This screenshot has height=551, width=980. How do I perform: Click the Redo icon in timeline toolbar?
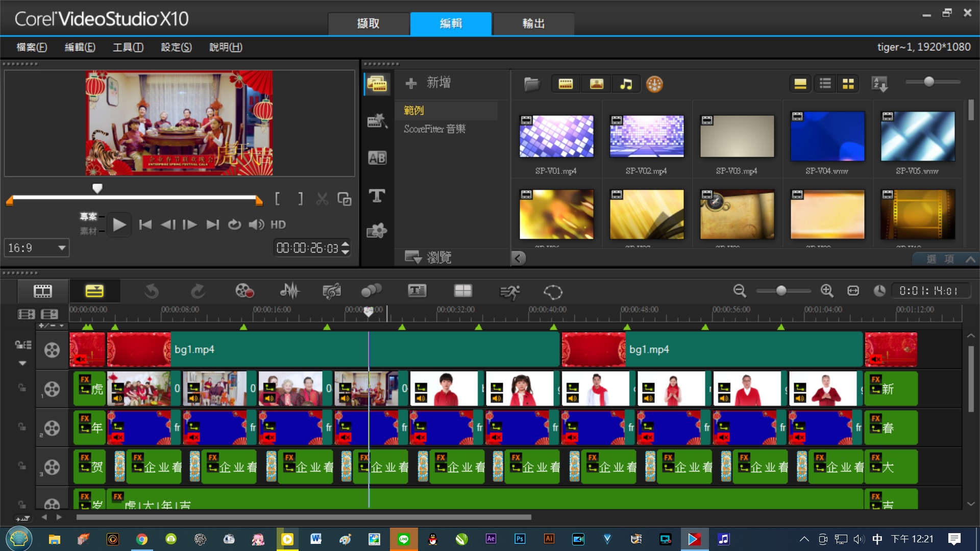[198, 291]
